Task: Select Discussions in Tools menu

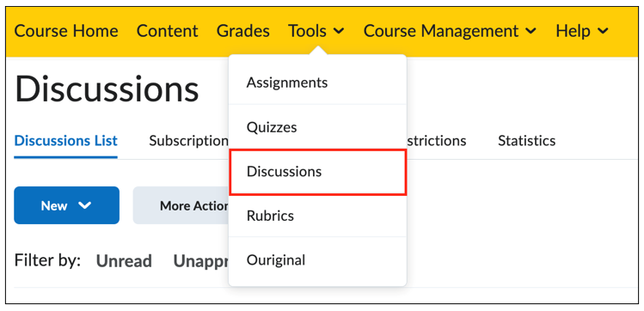Action: point(317,172)
